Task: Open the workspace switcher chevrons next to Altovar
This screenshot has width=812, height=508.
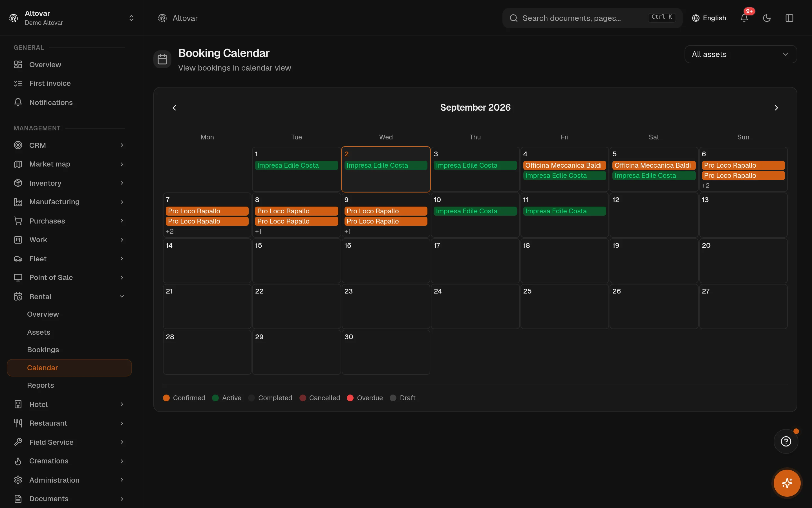Action: click(x=131, y=18)
